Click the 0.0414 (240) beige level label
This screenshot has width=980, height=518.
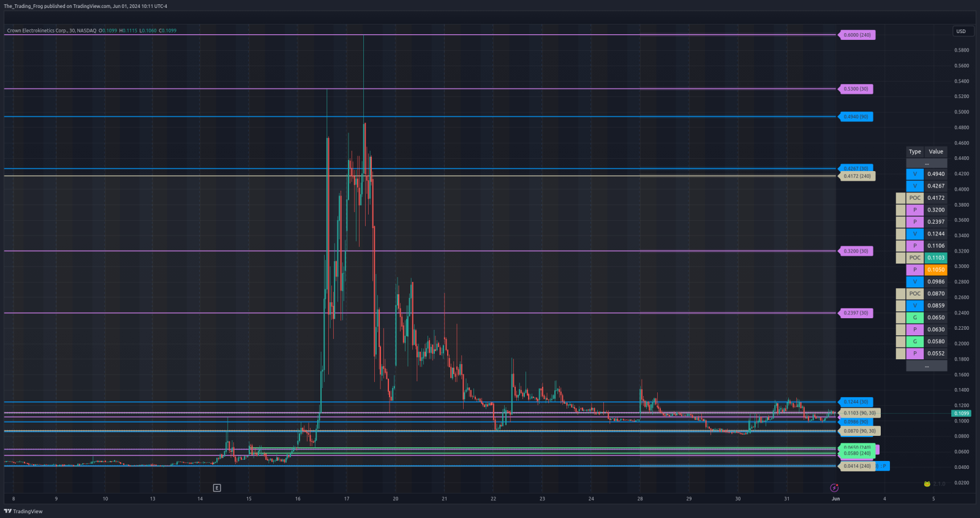point(858,466)
